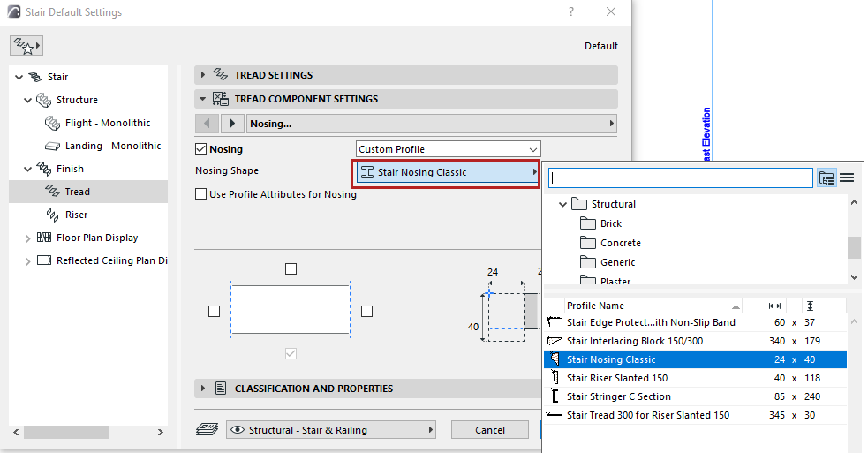Switch profile chooser to folder tree view

(x=826, y=178)
